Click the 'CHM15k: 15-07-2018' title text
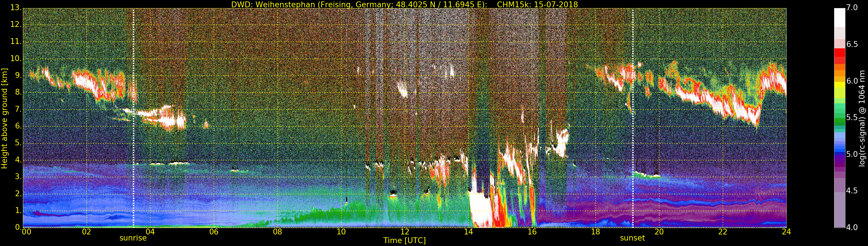The height and width of the screenshot is (246, 868). pos(538,4)
